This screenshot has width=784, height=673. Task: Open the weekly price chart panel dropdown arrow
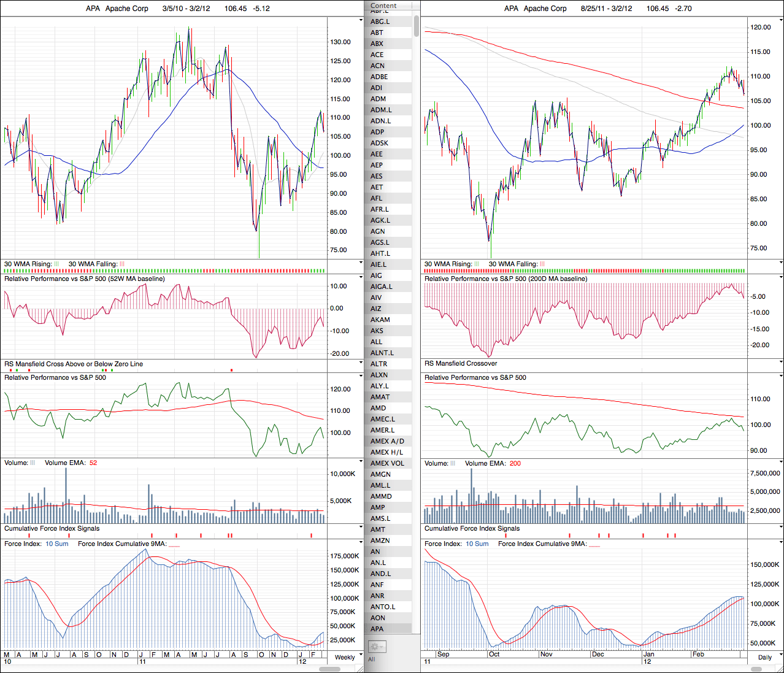click(x=361, y=20)
